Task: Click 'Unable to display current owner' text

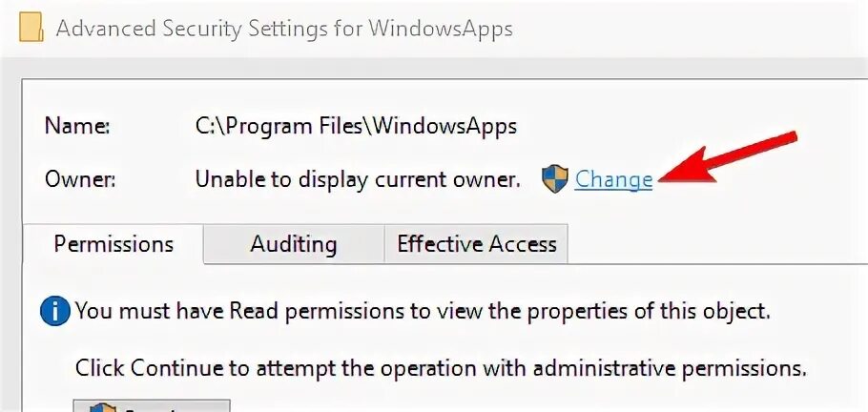Action: [358, 178]
